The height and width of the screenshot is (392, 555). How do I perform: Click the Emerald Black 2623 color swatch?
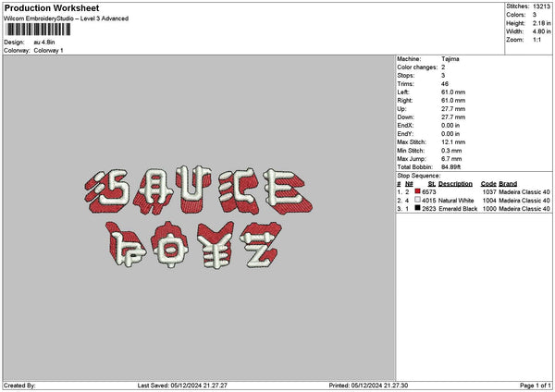[x=418, y=208]
